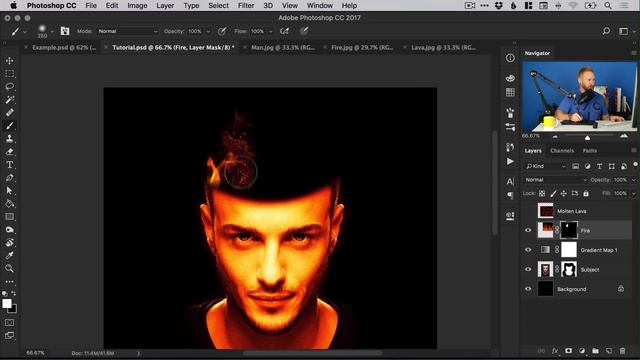
Task: Select the Type tool
Action: [9, 165]
